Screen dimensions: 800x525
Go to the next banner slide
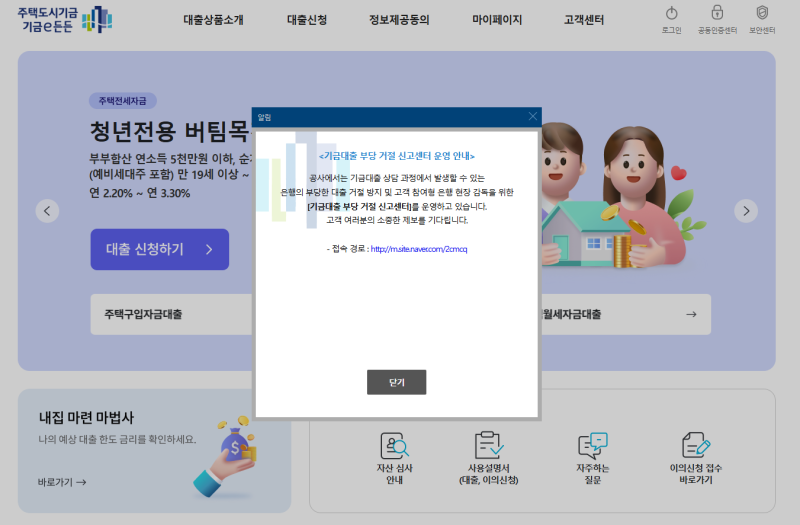746,211
